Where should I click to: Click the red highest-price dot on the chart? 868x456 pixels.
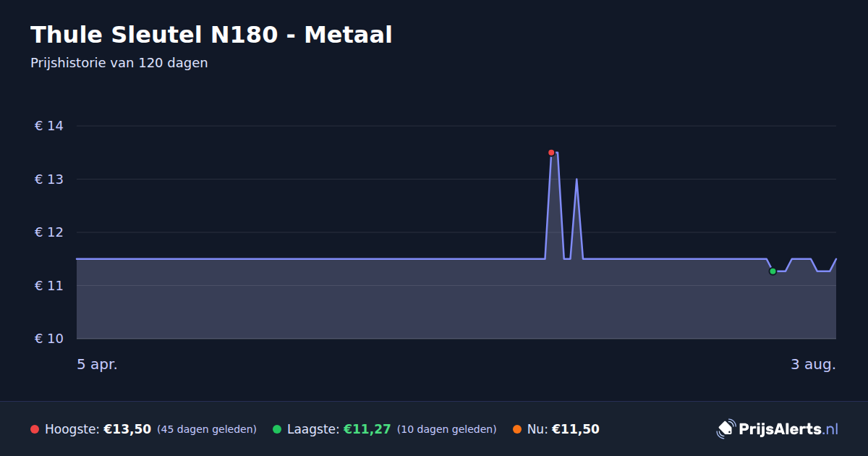point(551,153)
